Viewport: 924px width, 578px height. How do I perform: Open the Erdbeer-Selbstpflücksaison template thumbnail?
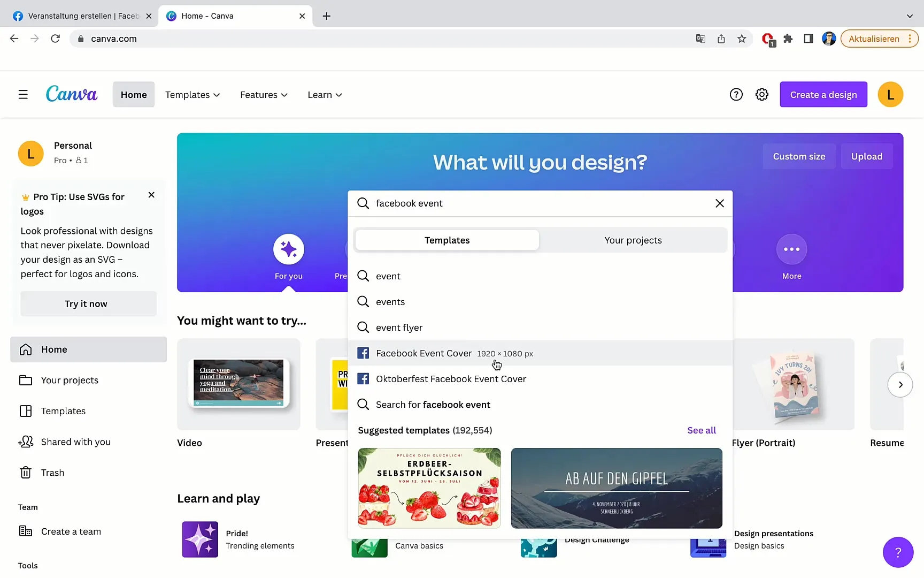[x=429, y=488]
